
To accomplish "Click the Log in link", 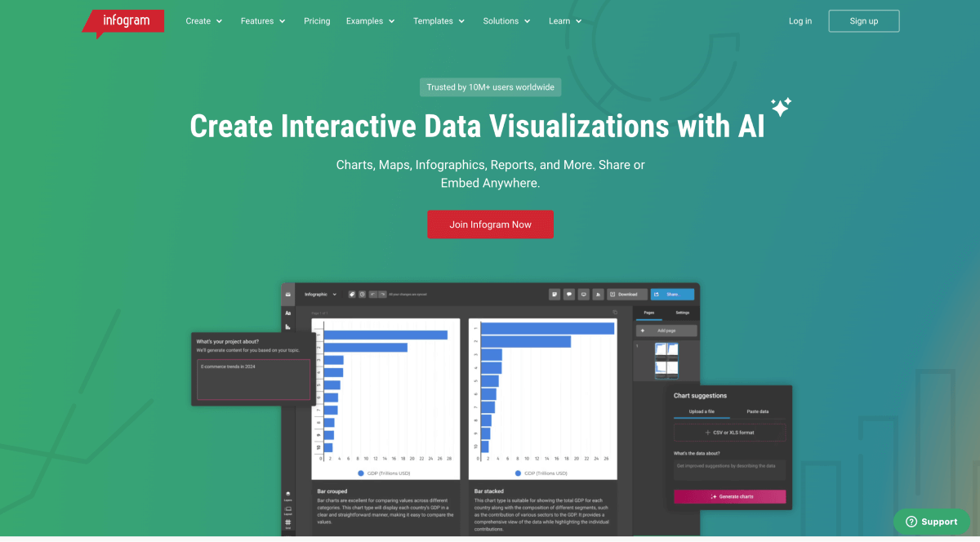I will tap(800, 21).
